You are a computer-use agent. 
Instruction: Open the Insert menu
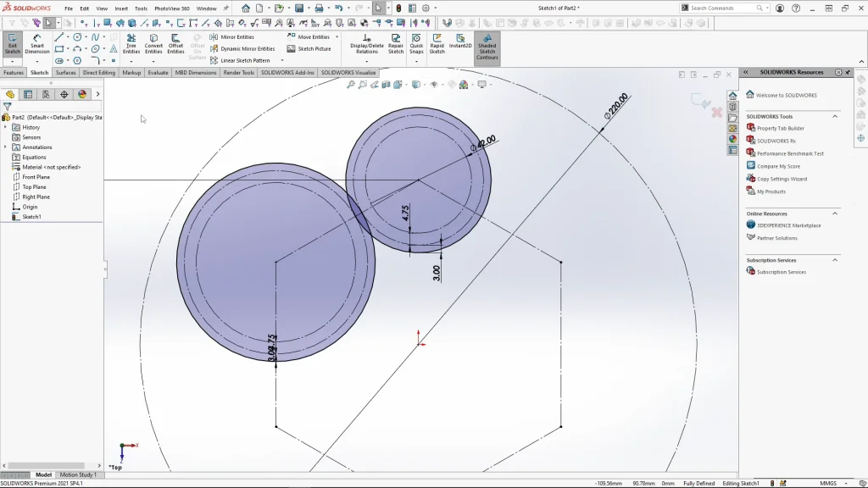(121, 8)
